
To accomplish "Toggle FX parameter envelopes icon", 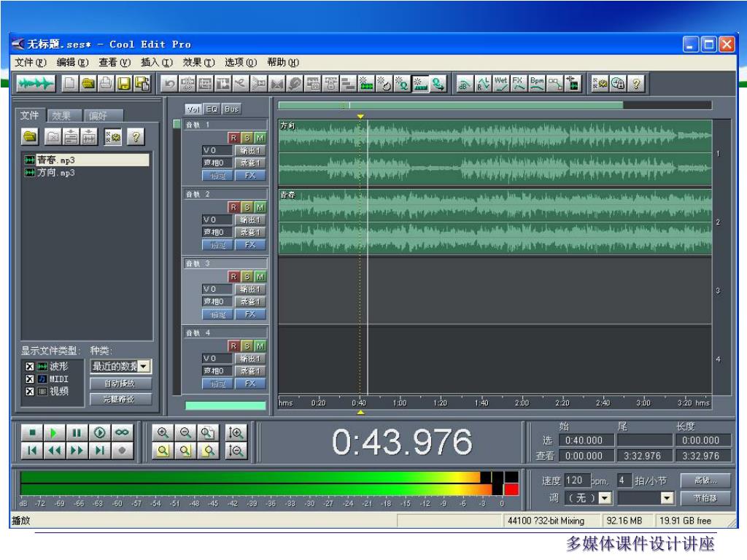I will (x=519, y=84).
